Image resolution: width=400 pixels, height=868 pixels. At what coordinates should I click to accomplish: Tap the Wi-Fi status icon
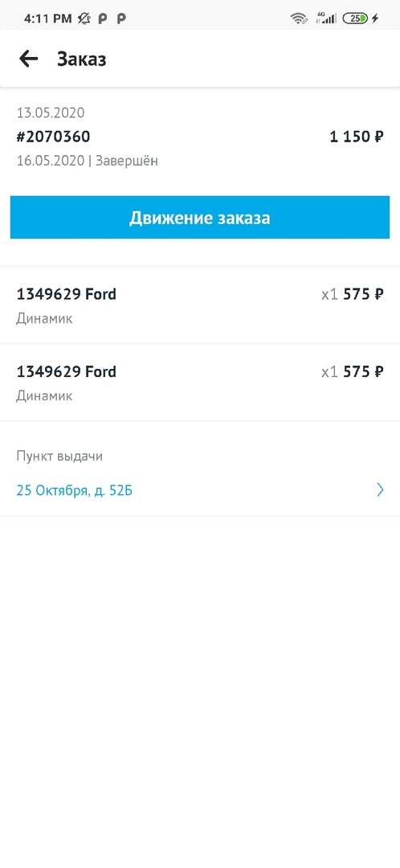click(x=299, y=18)
